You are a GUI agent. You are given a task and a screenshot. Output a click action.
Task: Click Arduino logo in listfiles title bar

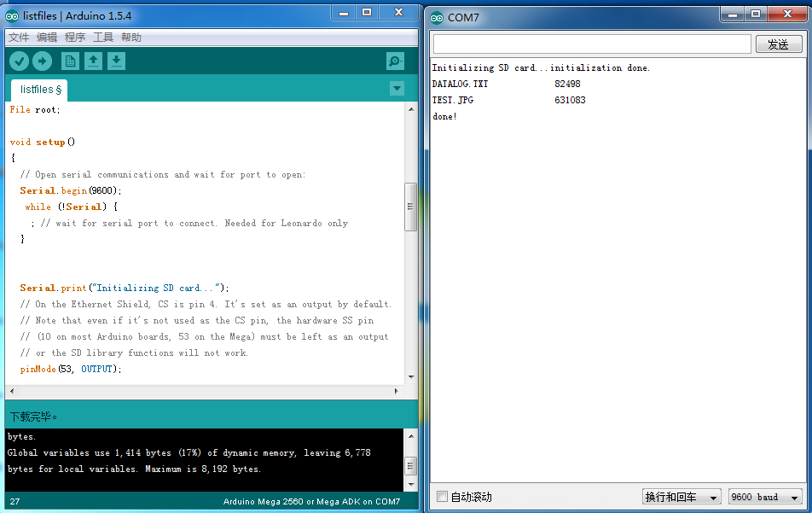(12, 16)
